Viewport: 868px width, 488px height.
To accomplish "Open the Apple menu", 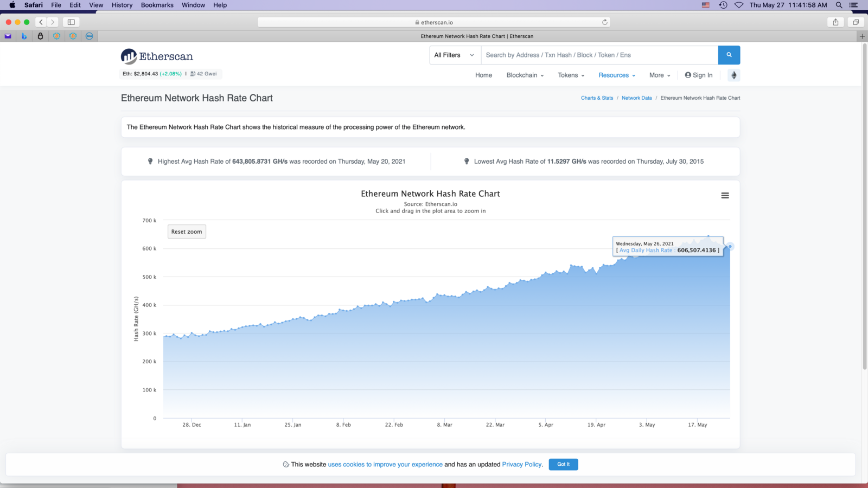I will (x=12, y=5).
